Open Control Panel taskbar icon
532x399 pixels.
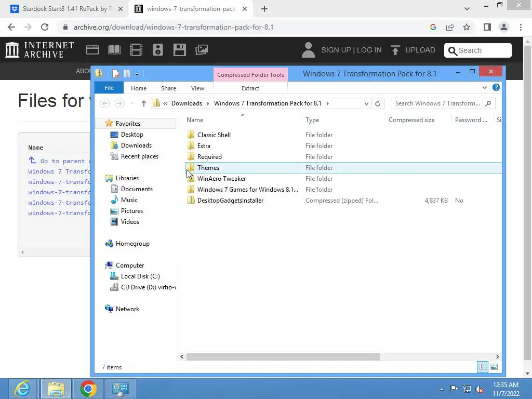tap(121, 389)
